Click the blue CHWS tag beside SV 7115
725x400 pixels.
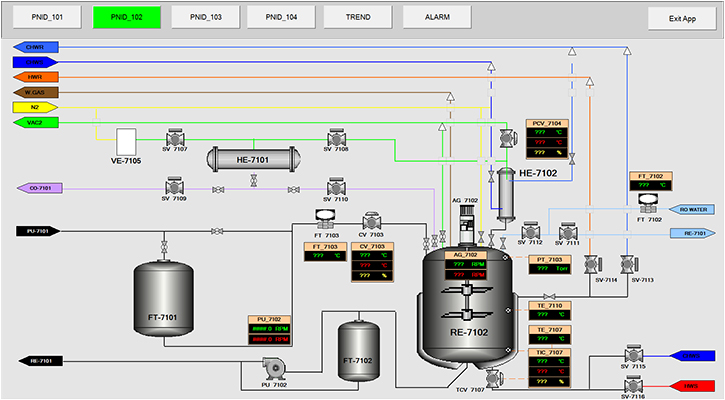point(692,356)
